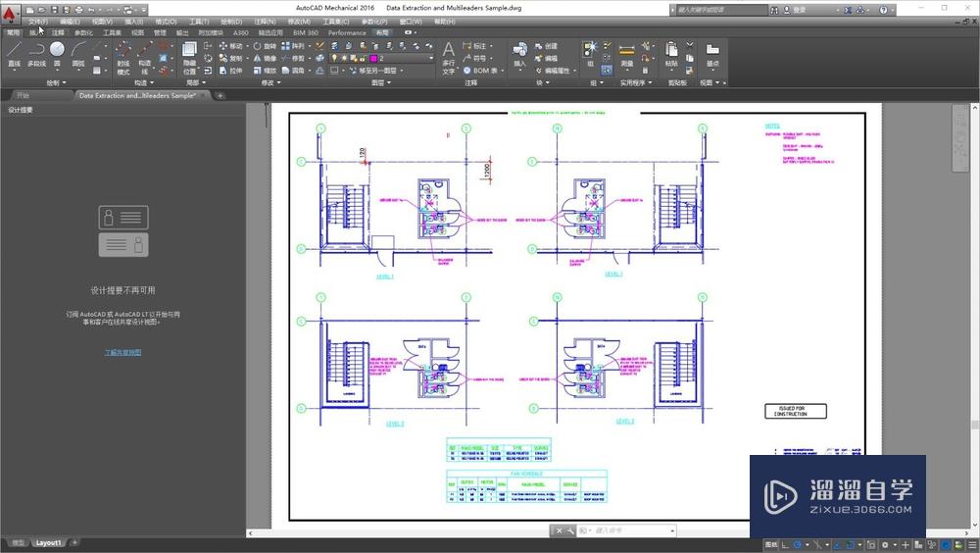The image size is (980, 553).
Task: Switch to the Layout1 tab
Action: tap(48, 543)
